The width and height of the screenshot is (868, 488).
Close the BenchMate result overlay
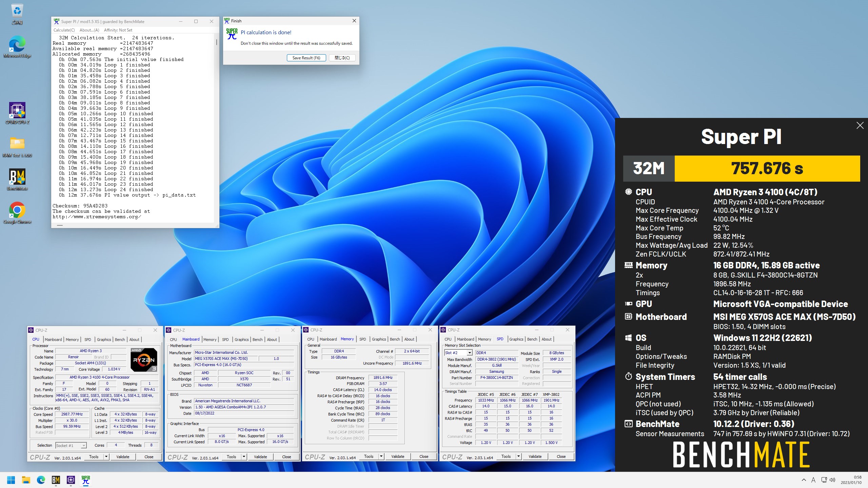click(x=860, y=125)
